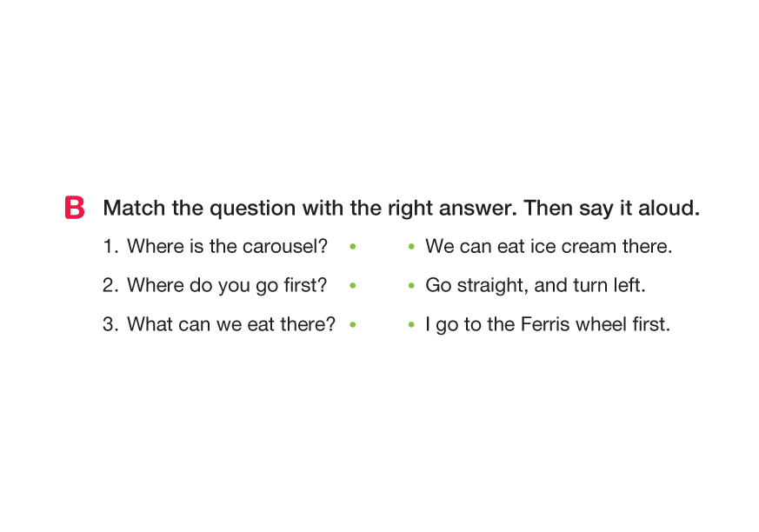Click the answer 'Go straight, and turn left.'

click(535, 285)
